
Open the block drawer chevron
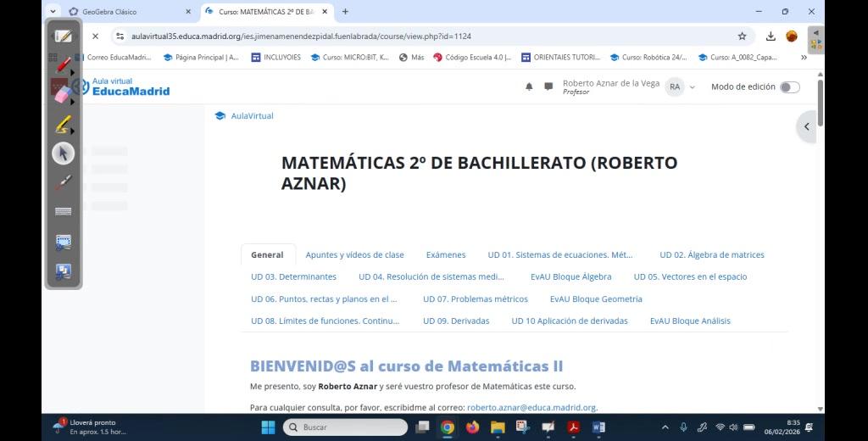pyautogui.click(x=807, y=127)
